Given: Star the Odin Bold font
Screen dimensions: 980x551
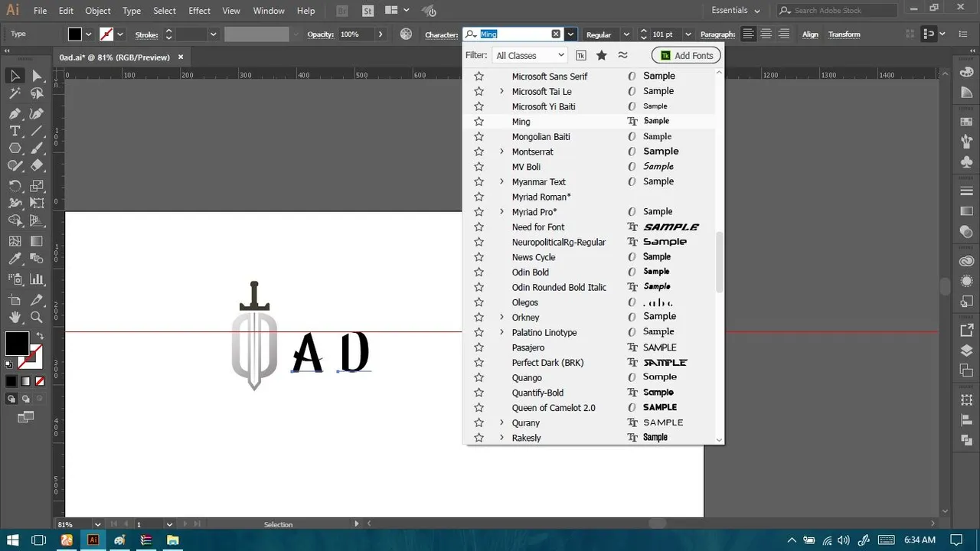Looking at the screenshot, I should click(x=479, y=272).
